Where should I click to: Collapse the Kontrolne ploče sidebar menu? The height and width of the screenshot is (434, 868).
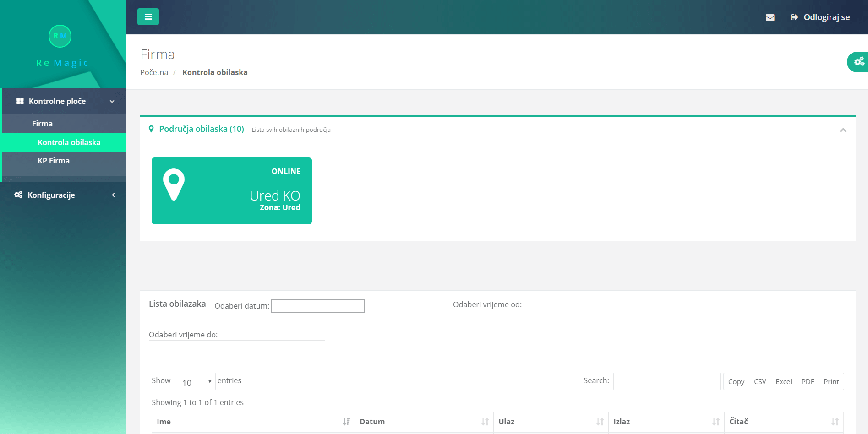[64, 101]
